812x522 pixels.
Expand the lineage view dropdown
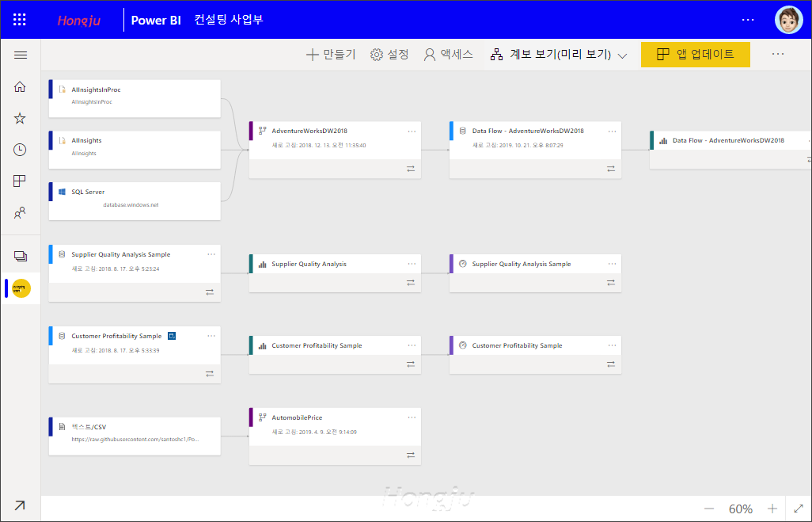tap(623, 55)
